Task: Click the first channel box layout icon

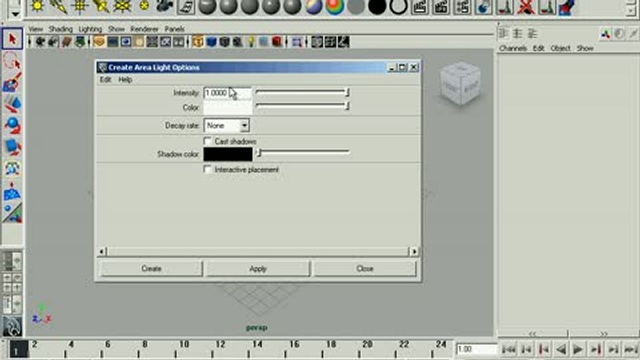Action: (x=504, y=33)
